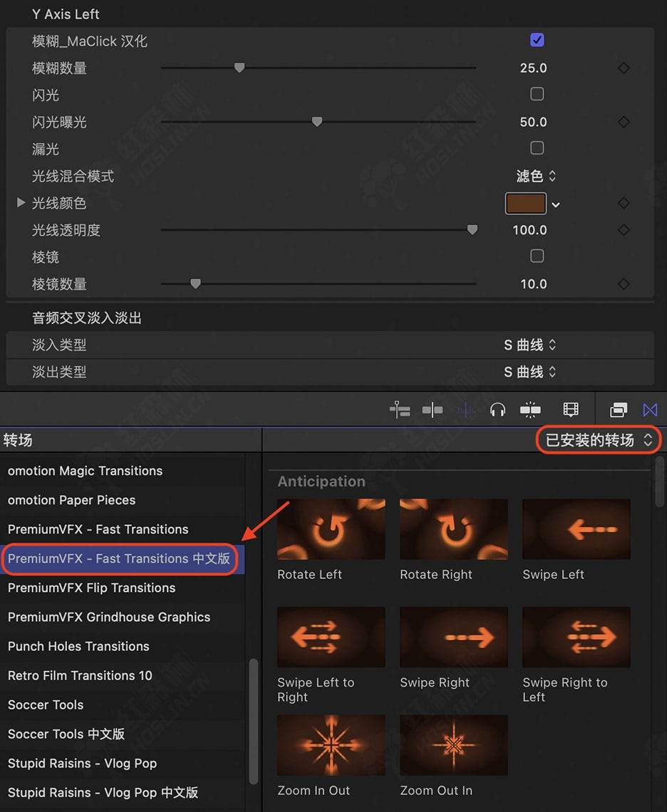Click the 模糊数量 slider handle

pos(239,68)
